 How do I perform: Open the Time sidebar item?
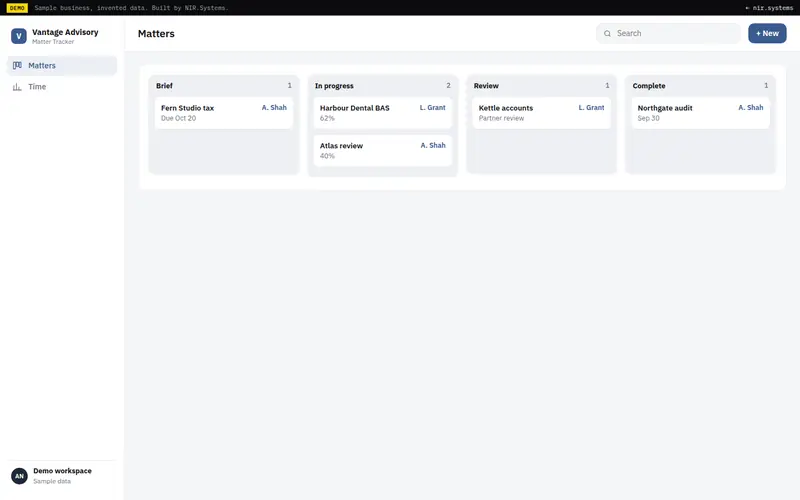(x=62, y=87)
